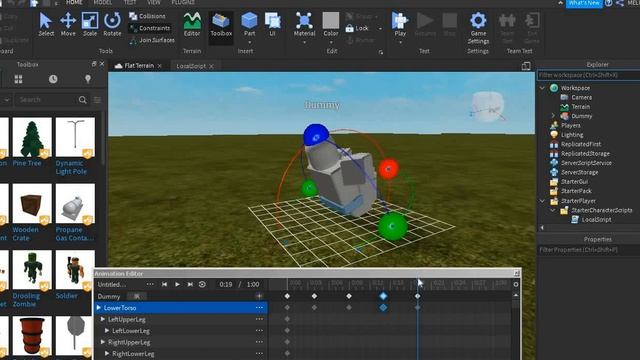Open Animation Editor timeline settings gear

[x=516, y=284]
